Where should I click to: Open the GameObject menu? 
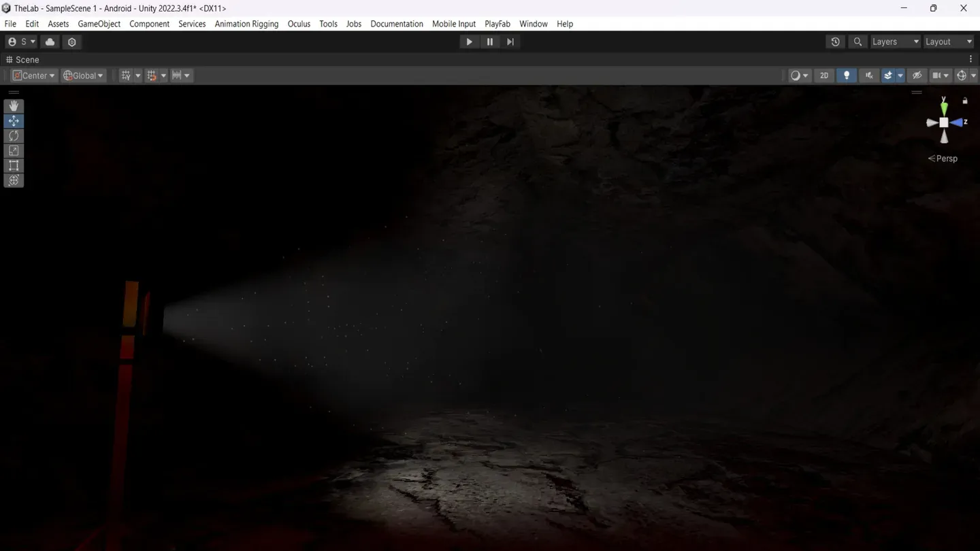(x=99, y=24)
